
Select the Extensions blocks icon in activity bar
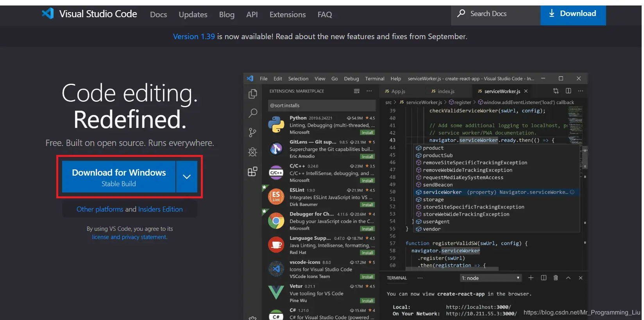(x=253, y=171)
